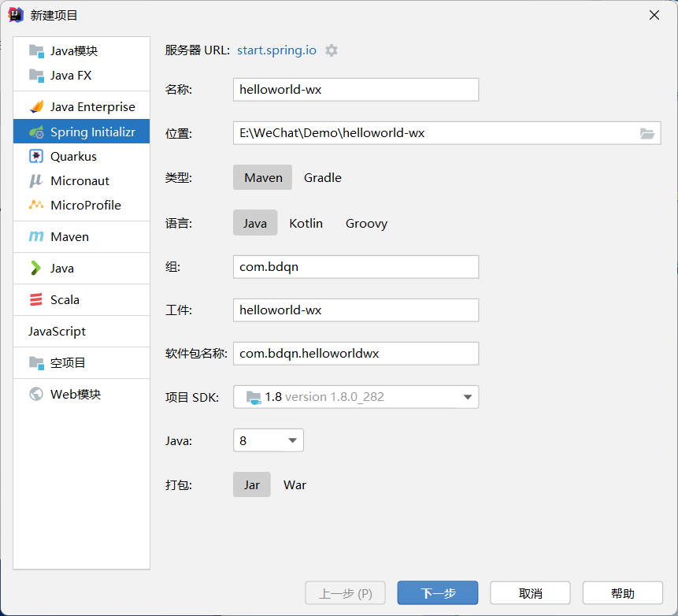Open server URL settings gear icon

click(332, 50)
